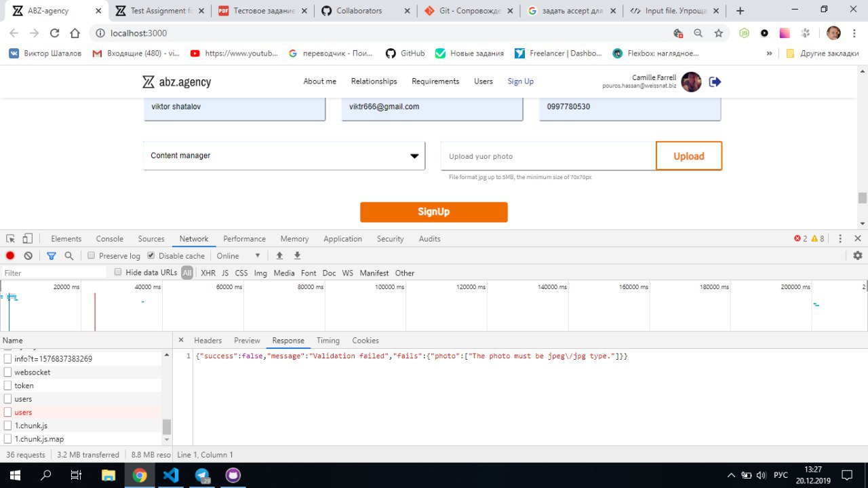
Task: Bookmark this page with the star icon
Action: pos(718,33)
